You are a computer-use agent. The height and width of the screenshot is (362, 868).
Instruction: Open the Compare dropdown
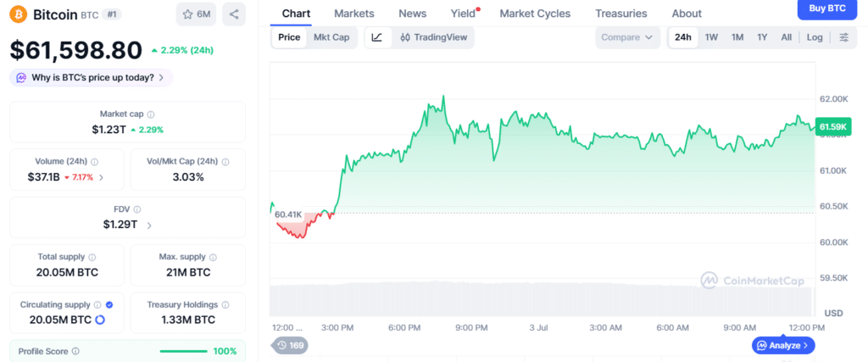[628, 37]
